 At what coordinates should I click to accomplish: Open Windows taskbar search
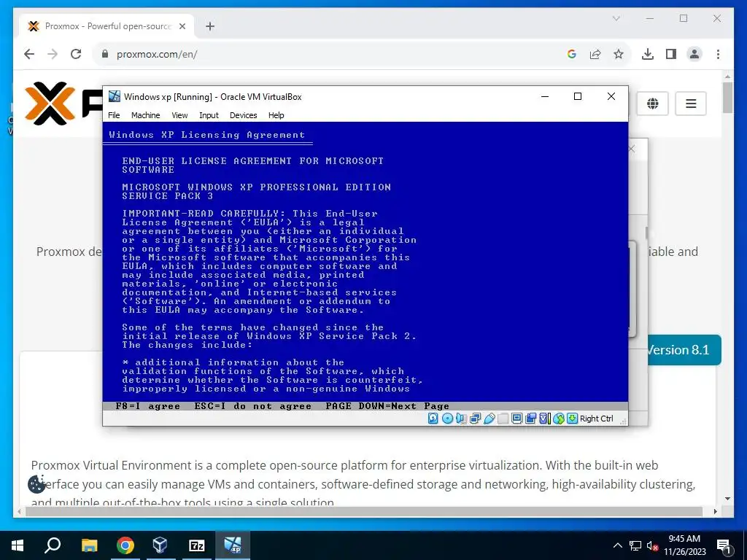click(x=53, y=545)
